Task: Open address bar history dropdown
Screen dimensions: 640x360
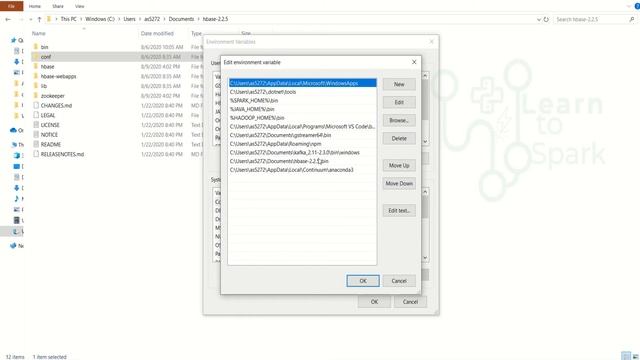Action: coord(539,19)
